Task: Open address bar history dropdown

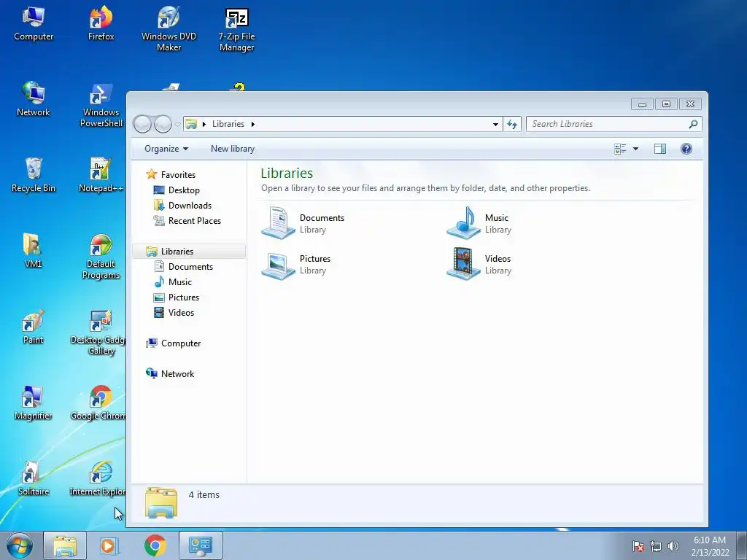Action: 495,124
